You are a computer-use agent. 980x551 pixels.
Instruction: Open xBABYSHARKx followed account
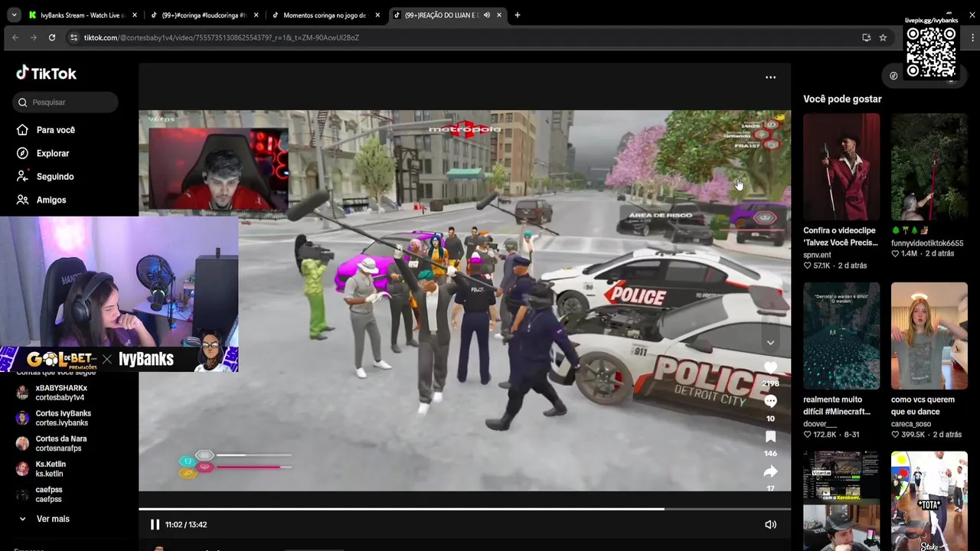click(x=61, y=393)
